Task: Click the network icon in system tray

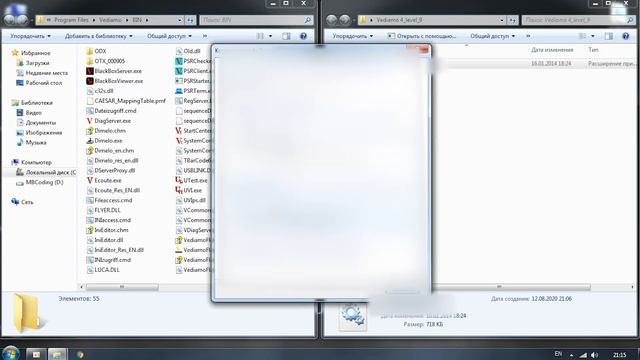Action: click(x=583, y=355)
